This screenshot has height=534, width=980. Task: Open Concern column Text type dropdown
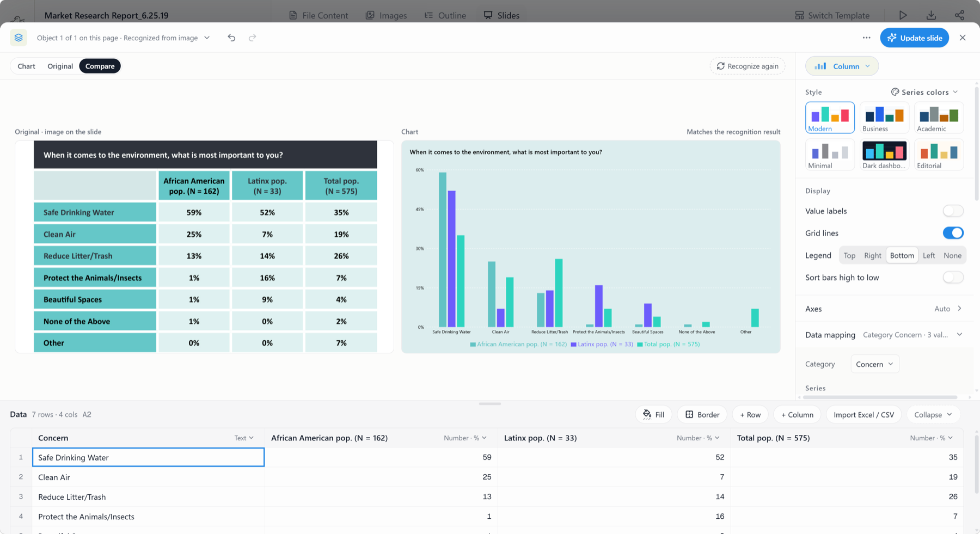click(244, 438)
